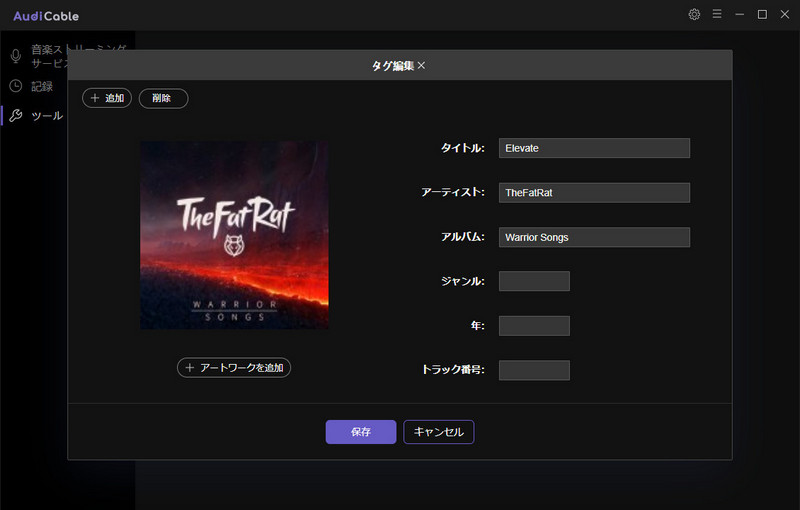This screenshot has width=800, height=510.
Task: Close the タグ編集 dialog with X
Action: 421,65
